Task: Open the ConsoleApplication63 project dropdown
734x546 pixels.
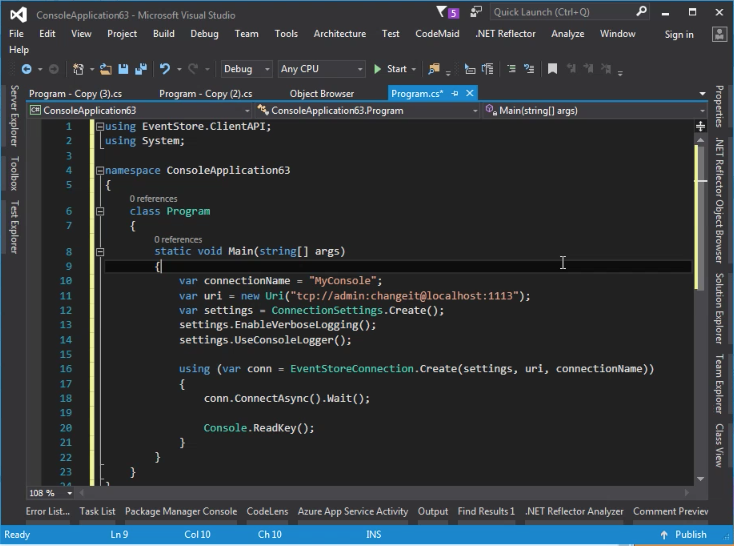Action: point(139,111)
